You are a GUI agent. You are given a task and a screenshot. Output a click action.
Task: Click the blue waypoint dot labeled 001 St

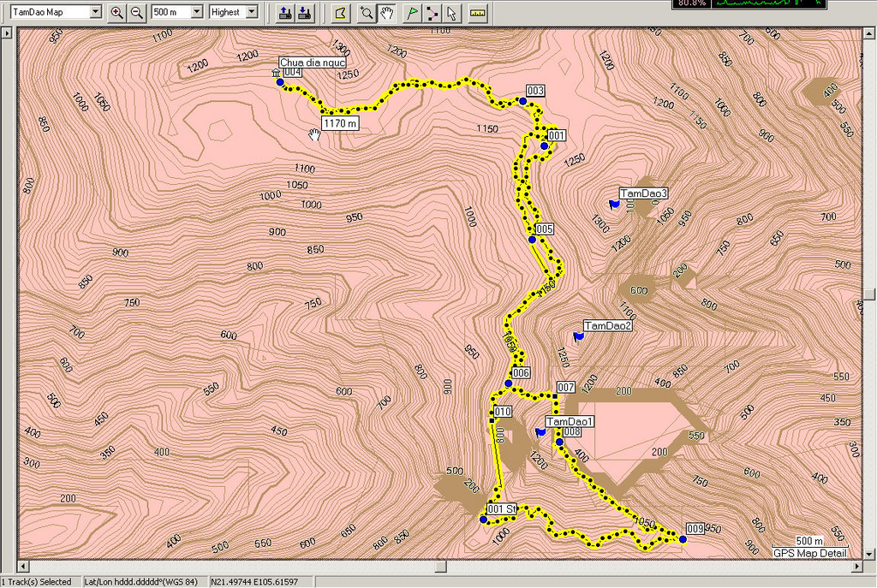coord(483,520)
